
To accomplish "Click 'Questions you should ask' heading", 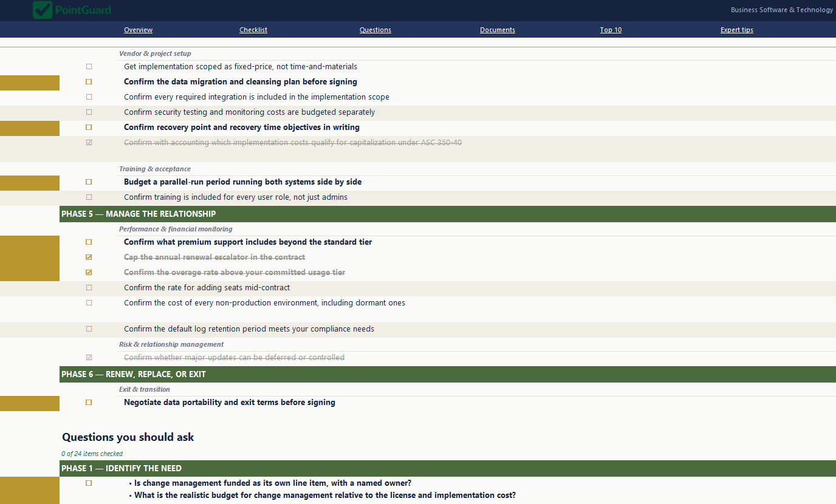I will coord(128,437).
